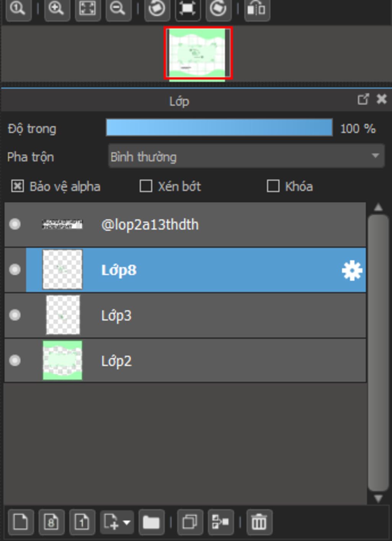Enable the Khóa lock checkbox
This screenshot has height=541, width=392.
coord(273,186)
